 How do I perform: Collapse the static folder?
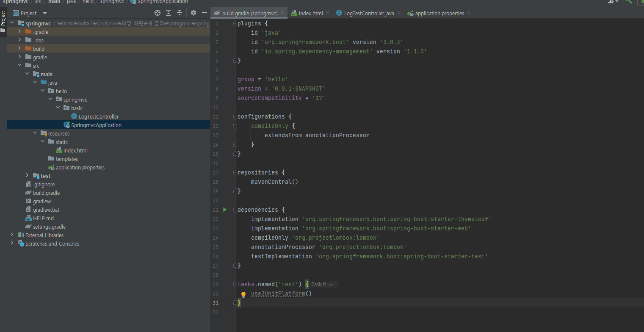(42, 142)
